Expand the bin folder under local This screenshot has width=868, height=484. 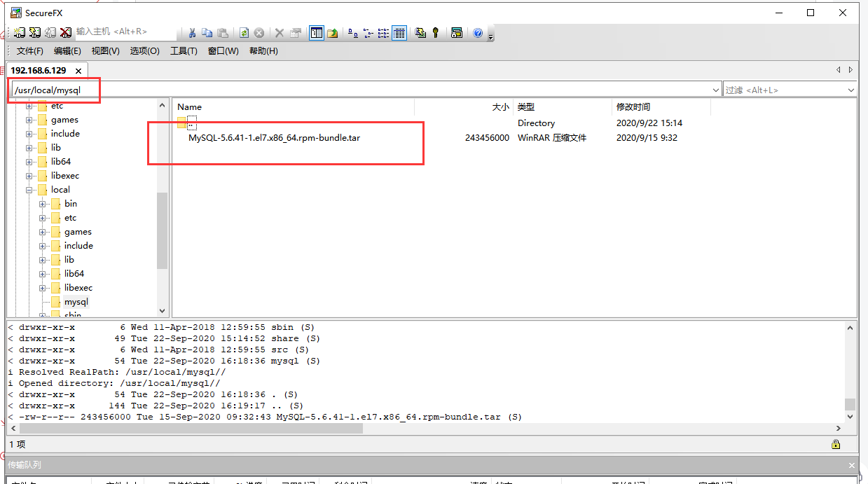43,204
